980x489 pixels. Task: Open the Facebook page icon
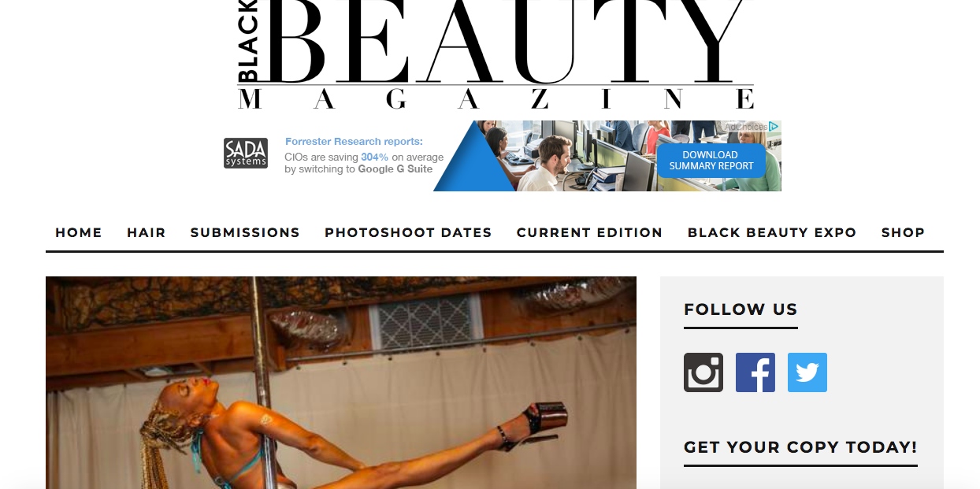[755, 372]
